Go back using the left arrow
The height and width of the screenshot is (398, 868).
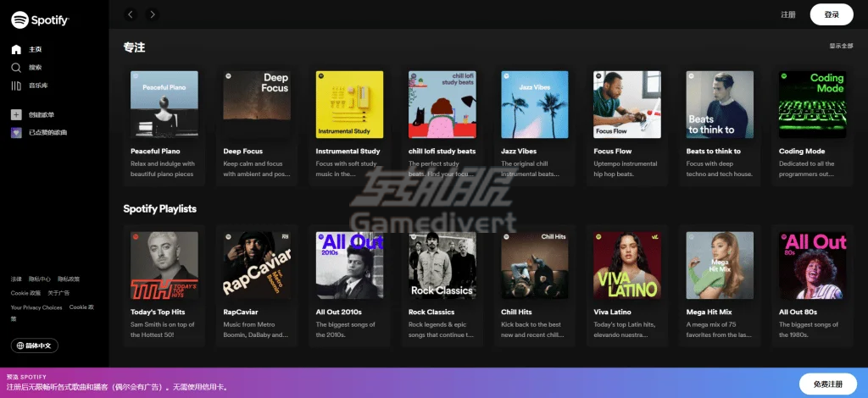click(x=130, y=14)
